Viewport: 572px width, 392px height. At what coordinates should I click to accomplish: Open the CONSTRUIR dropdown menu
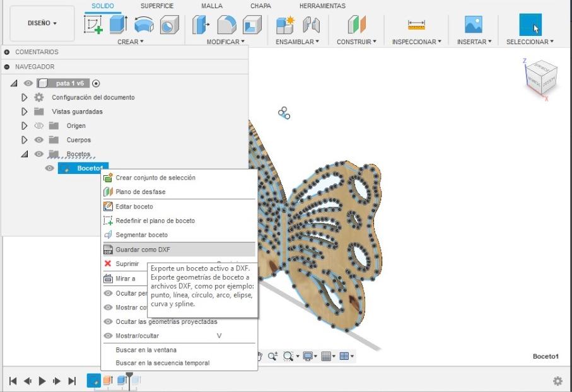(356, 42)
